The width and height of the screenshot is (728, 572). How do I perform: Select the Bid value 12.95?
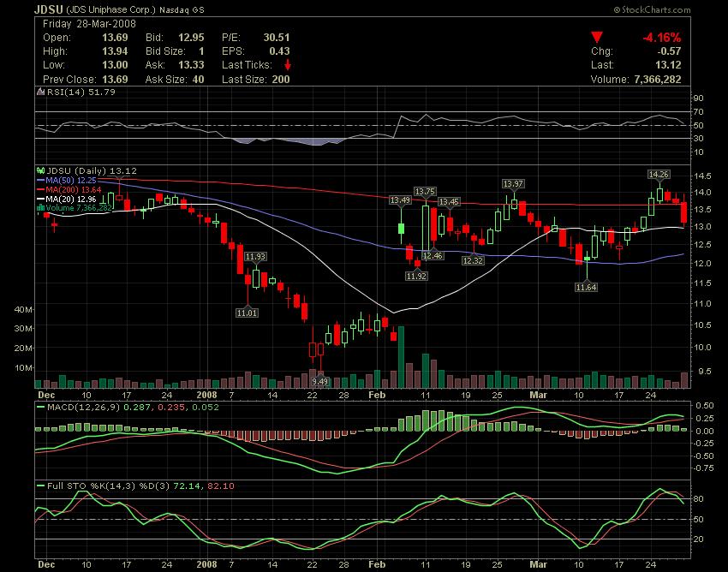191,37
